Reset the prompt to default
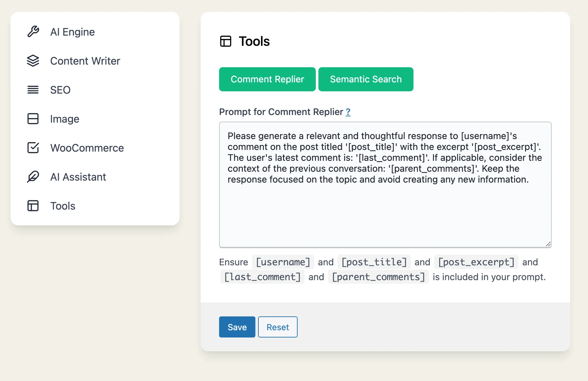This screenshot has width=588, height=381. point(278,327)
